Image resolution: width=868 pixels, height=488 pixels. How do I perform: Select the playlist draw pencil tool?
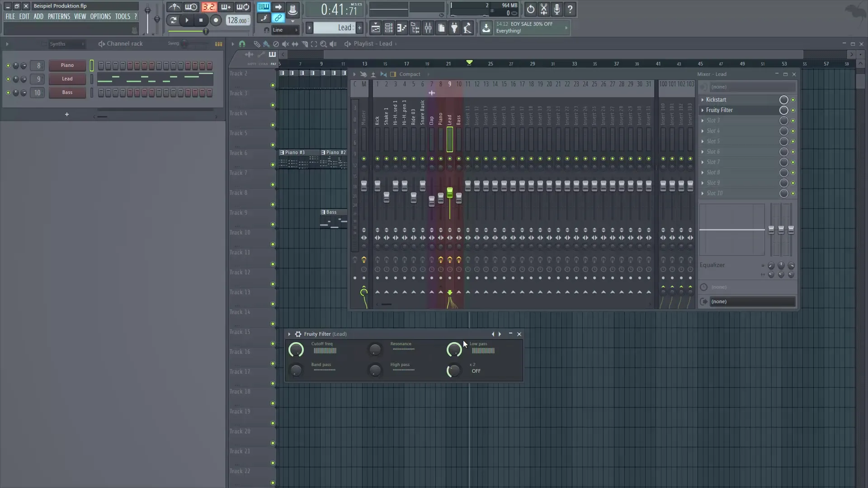[257, 44]
